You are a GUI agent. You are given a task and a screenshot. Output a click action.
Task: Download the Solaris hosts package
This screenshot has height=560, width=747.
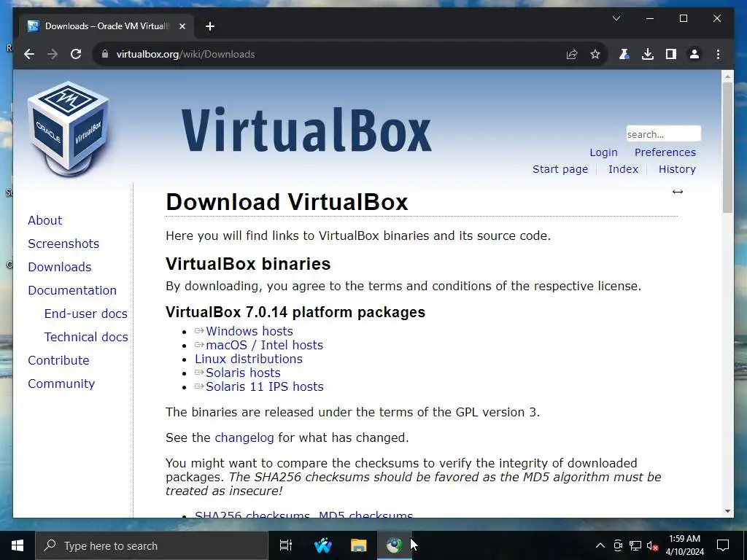[243, 373]
